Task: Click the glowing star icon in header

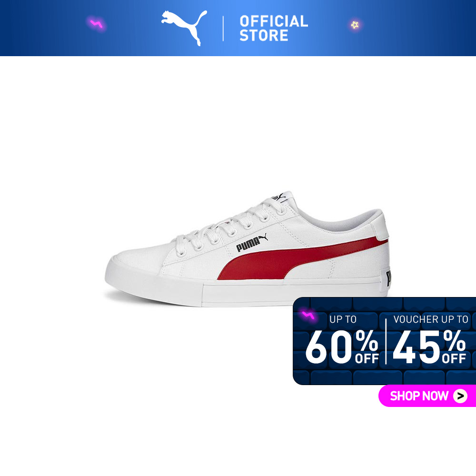Action: [355, 25]
